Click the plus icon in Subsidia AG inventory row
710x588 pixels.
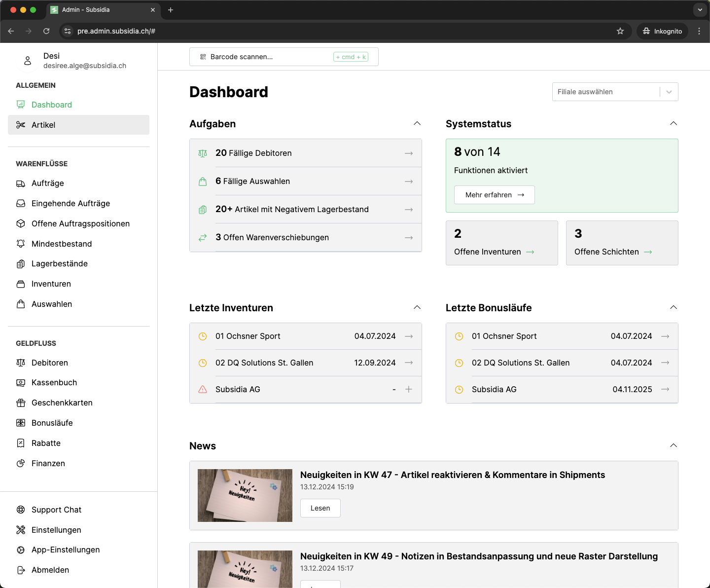point(409,389)
